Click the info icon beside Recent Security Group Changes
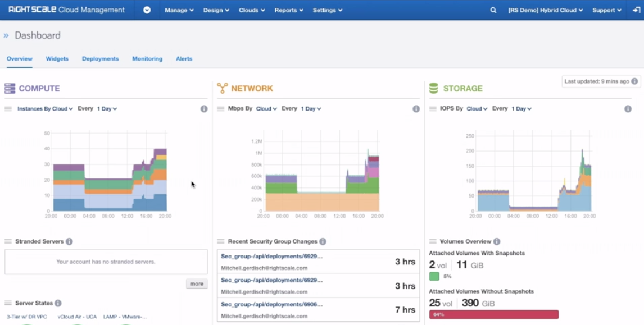Image resolution: width=644 pixels, height=325 pixels. [323, 241]
